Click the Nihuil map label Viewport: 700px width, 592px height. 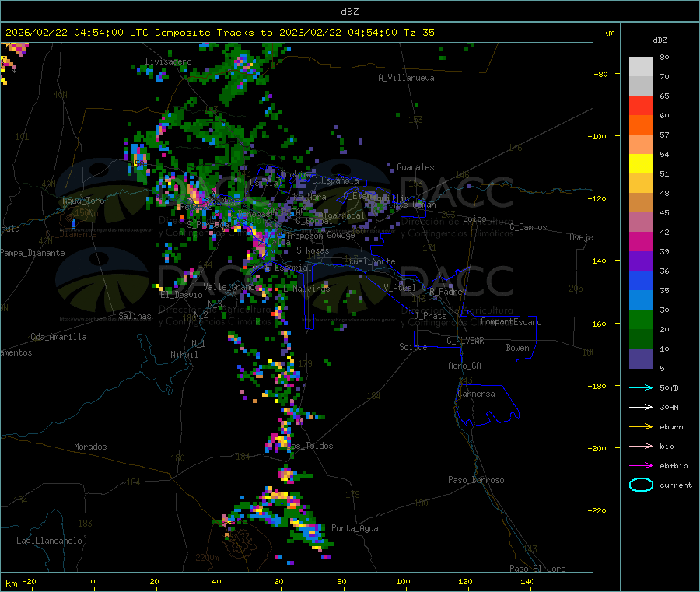184,355
